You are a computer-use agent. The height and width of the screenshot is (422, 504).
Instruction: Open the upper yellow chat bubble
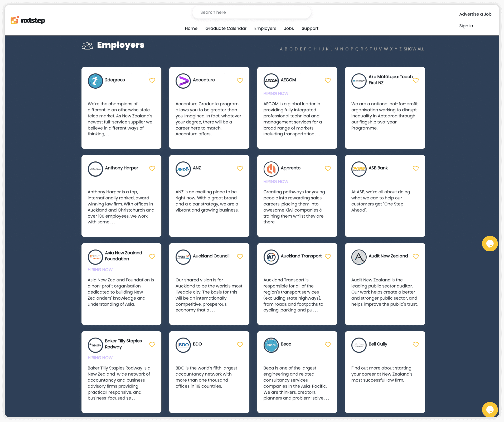coord(490,243)
